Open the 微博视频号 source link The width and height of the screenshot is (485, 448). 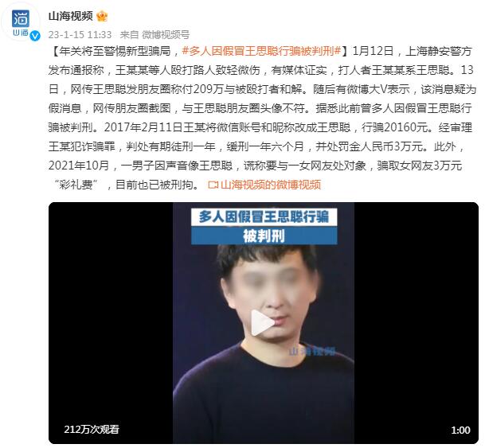pos(166,34)
